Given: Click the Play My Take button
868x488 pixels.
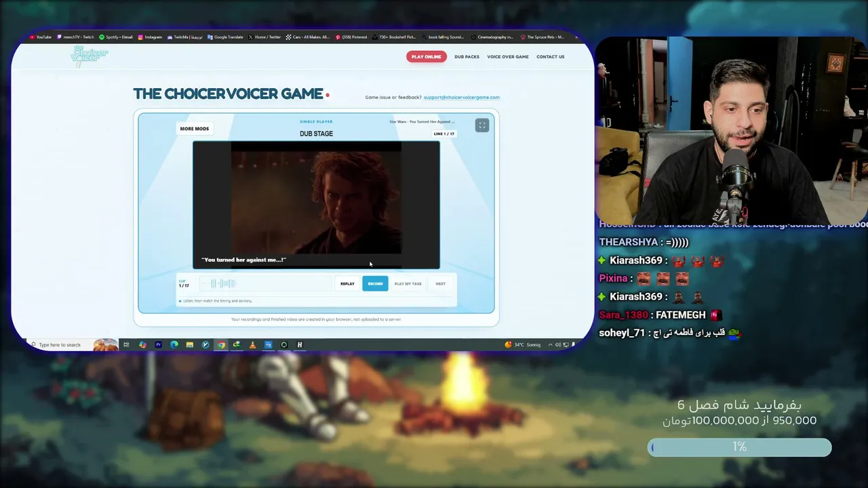Looking at the screenshot, I should click(408, 283).
